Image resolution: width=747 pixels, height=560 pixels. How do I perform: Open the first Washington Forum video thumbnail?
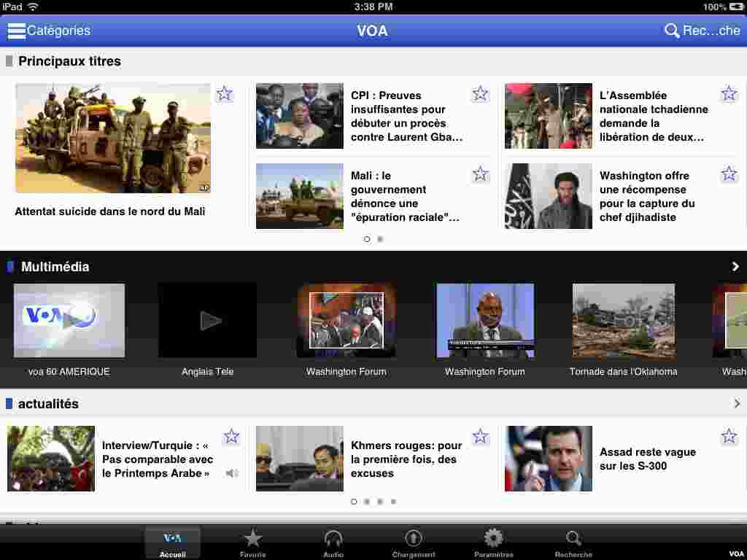point(347,321)
